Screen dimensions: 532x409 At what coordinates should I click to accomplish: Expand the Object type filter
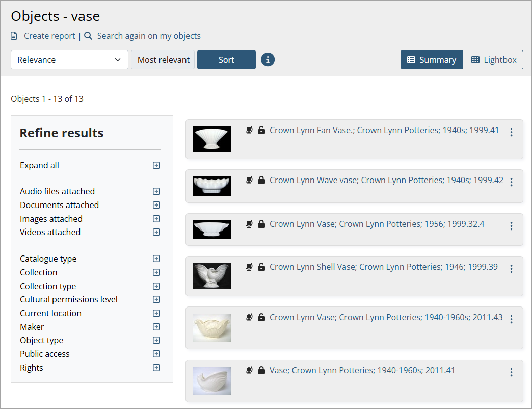coord(156,341)
